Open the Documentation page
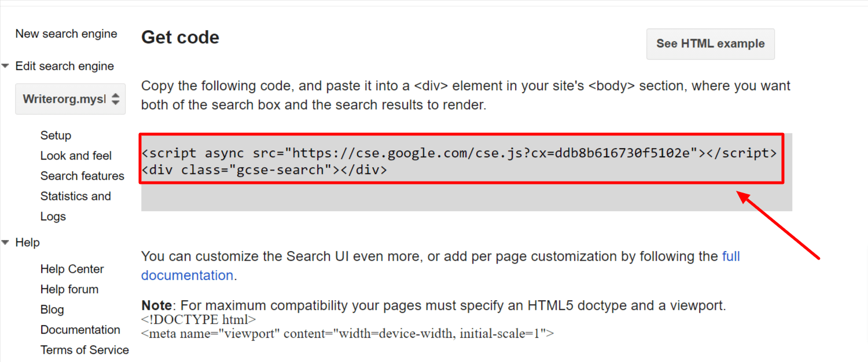The width and height of the screenshot is (868, 362). [80, 330]
